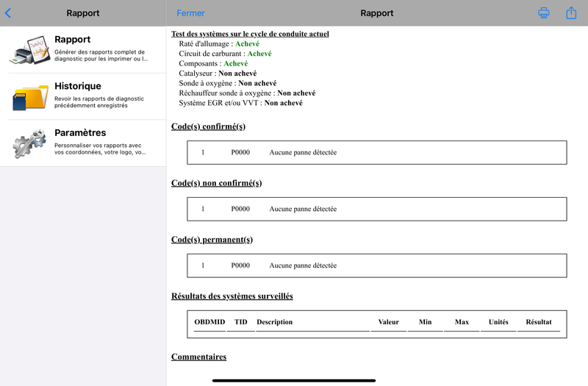Click the Rapport printer chart icon
Image resolution: width=588 pixels, height=386 pixels.
(x=30, y=50)
